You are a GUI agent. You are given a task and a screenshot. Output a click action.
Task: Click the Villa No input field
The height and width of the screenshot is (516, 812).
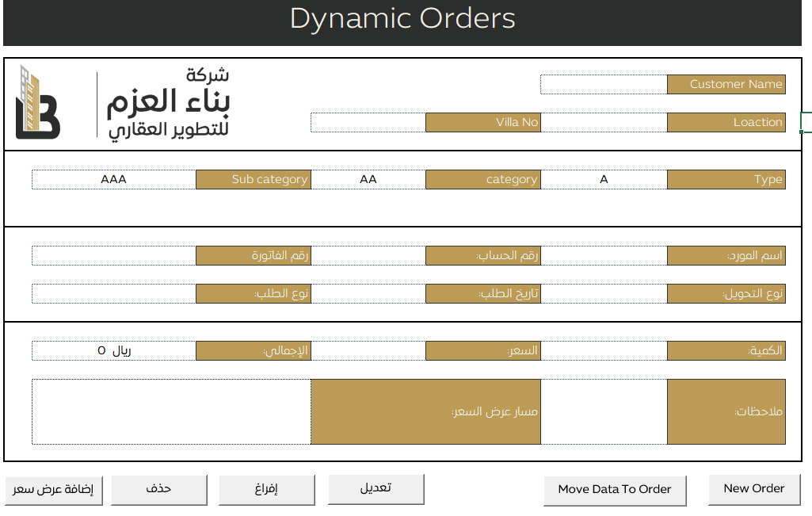point(368,123)
